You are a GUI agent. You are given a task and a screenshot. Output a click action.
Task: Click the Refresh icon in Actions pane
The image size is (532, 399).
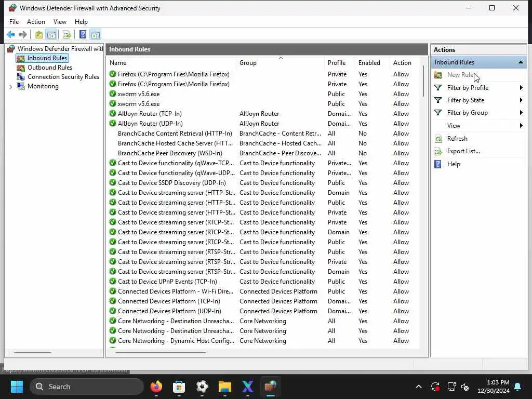pos(438,138)
